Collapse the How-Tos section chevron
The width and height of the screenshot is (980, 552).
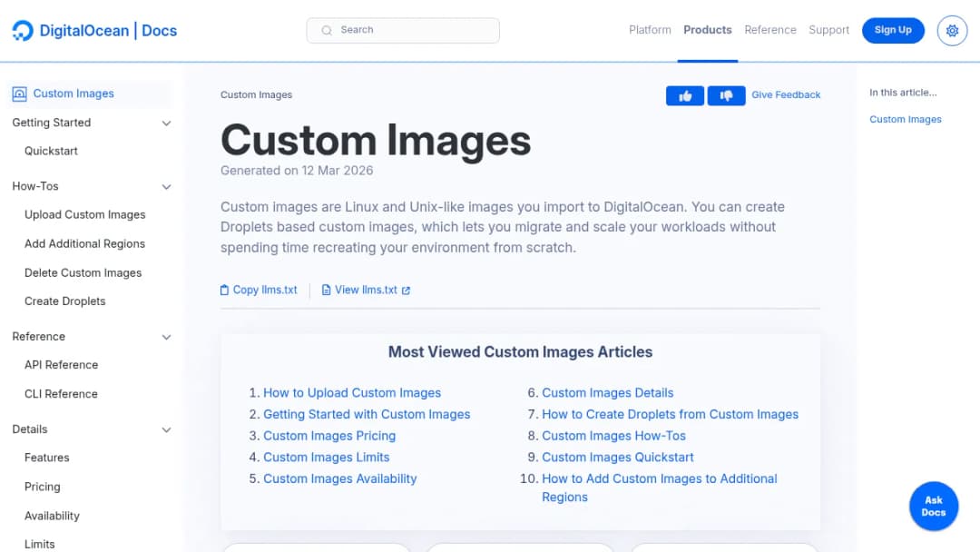166,187
